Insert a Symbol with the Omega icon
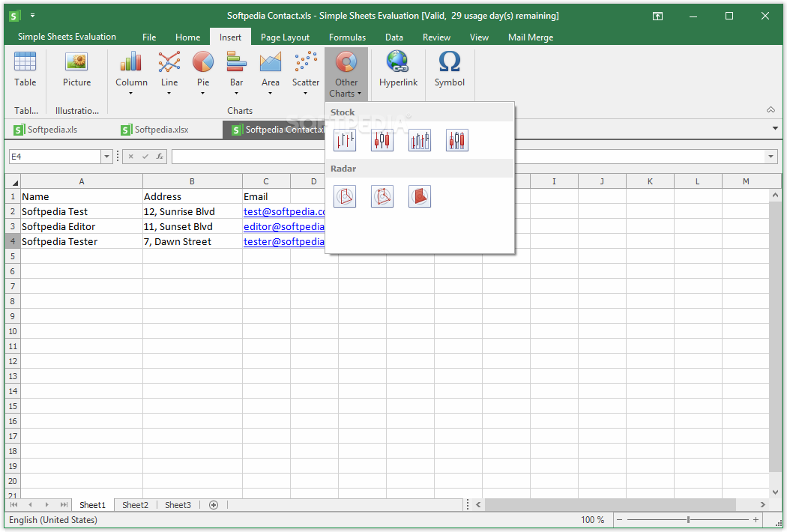The height and width of the screenshot is (532, 787). click(449, 70)
